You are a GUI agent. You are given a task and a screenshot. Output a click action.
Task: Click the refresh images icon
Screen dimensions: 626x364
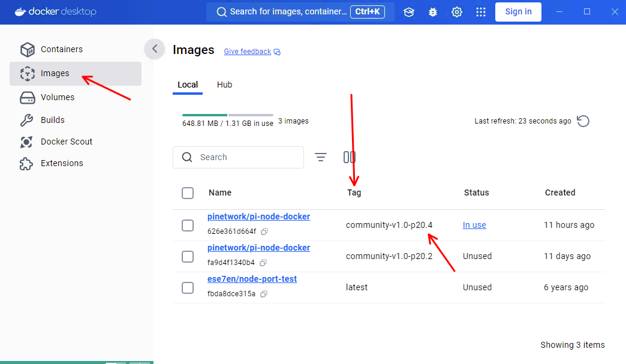point(583,121)
